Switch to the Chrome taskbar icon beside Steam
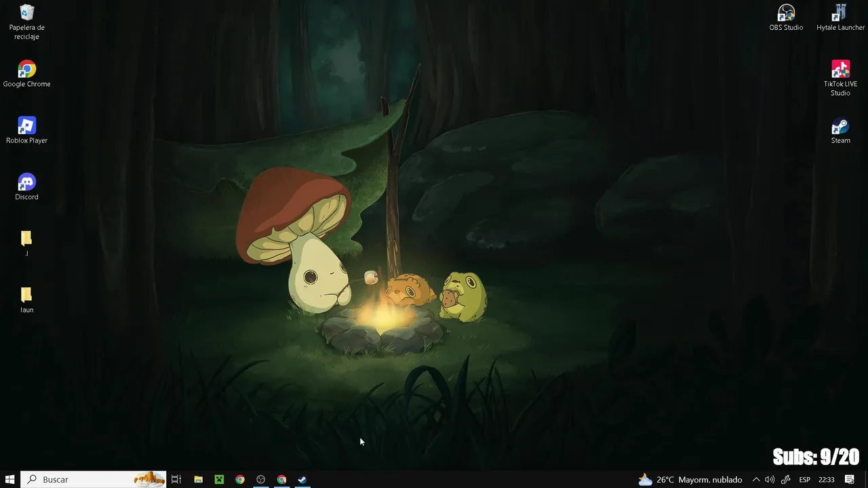The image size is (868, 488). tap(281, 479)
